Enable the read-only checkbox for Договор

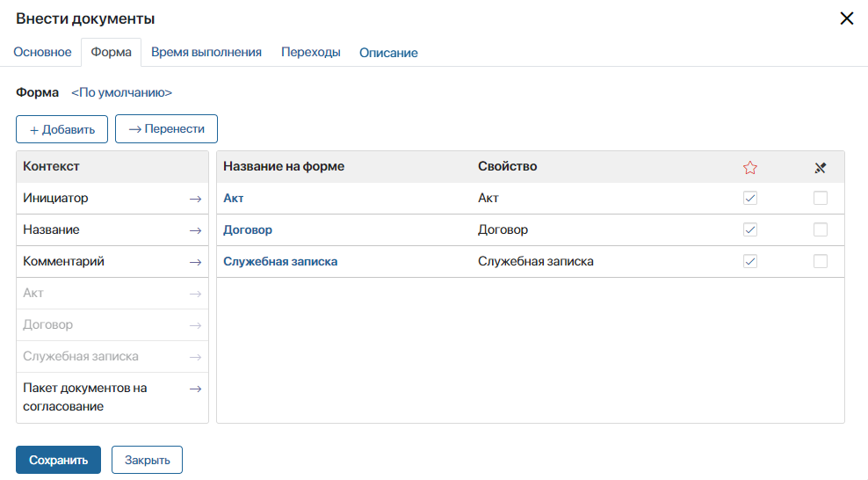821,229
